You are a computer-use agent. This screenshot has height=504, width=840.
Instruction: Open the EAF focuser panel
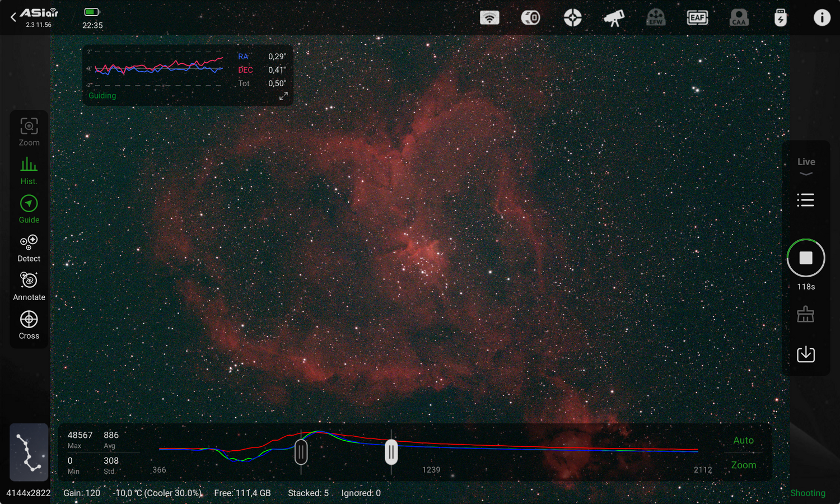pos(697,17)
